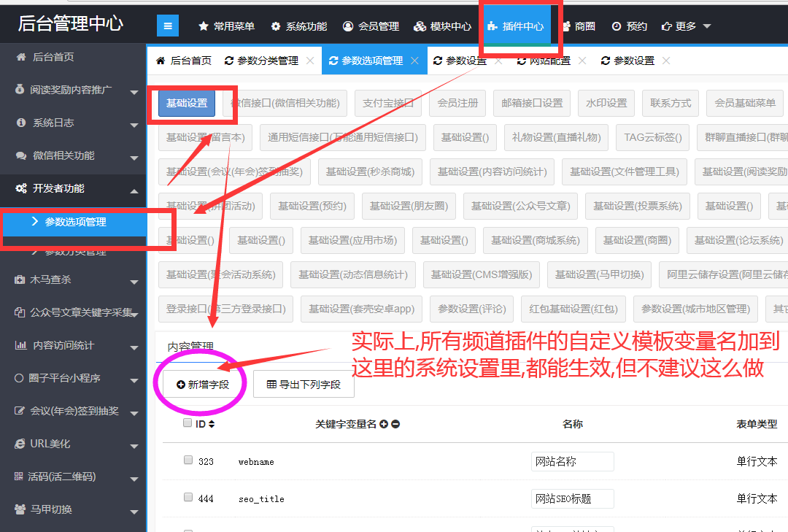Click the hamburger menu toggle icon
788x532 pixels.
167,26
